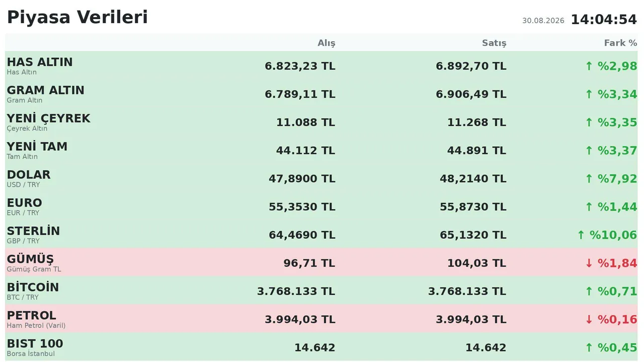Click the Piyasa Verileri page title

click(77, 18)
